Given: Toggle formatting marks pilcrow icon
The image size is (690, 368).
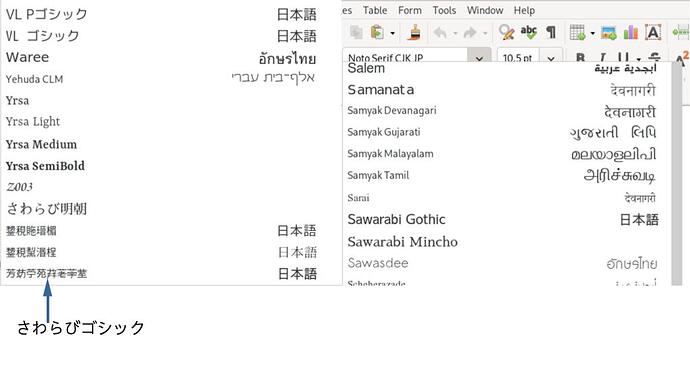Looking at the screenshot, I should point(551,32).
